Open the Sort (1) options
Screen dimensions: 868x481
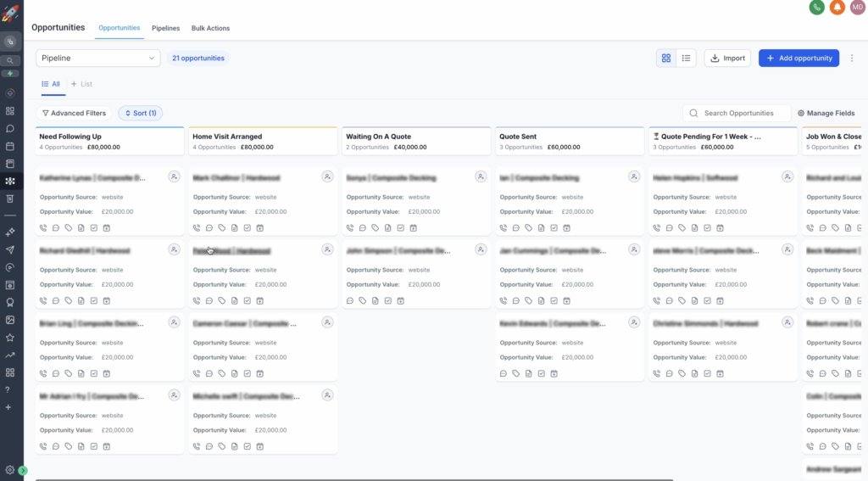click(141, 113)
